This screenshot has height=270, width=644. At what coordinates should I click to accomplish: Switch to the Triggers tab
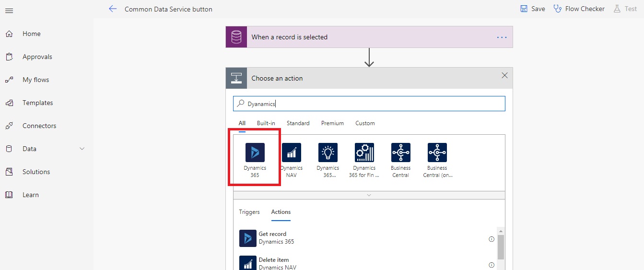coord(249,212)
